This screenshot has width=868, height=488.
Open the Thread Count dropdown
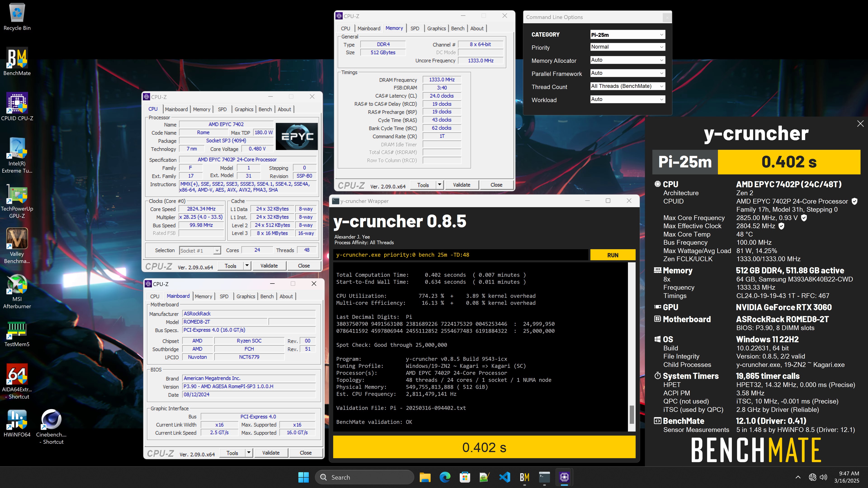[627, 86]
